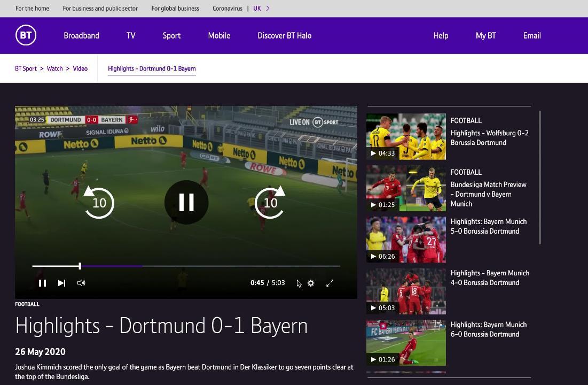
Task: Pause the video using the large center button
Action: 186,202
